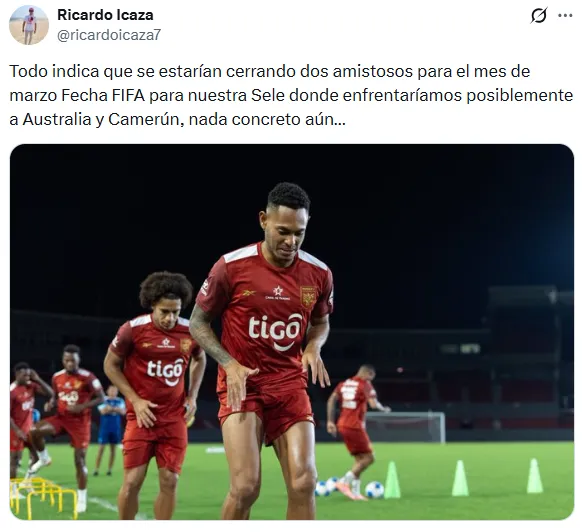Click the rightmost green training cone
The image size is (588, 532).
[x=534, y=476]
